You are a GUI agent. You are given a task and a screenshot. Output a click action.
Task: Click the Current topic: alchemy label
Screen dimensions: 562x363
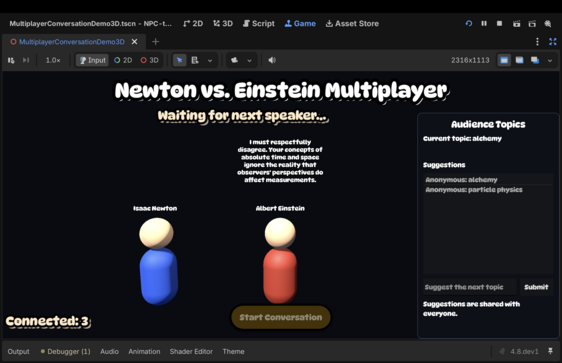[x=462, y=138]
